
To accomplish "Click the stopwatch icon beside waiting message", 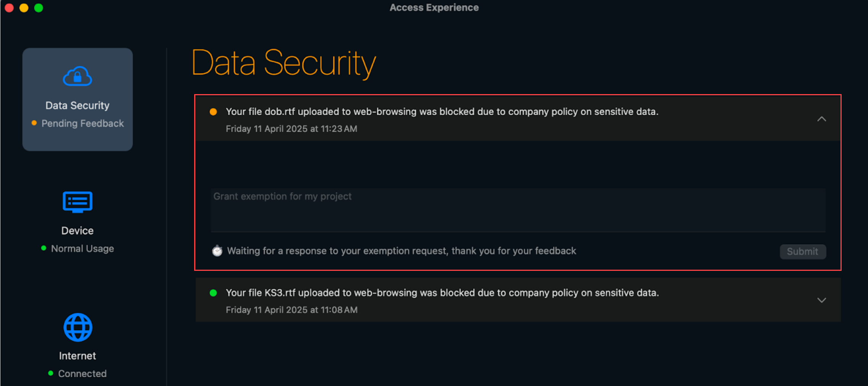I will pyautogui.click(x=217, y=251).
